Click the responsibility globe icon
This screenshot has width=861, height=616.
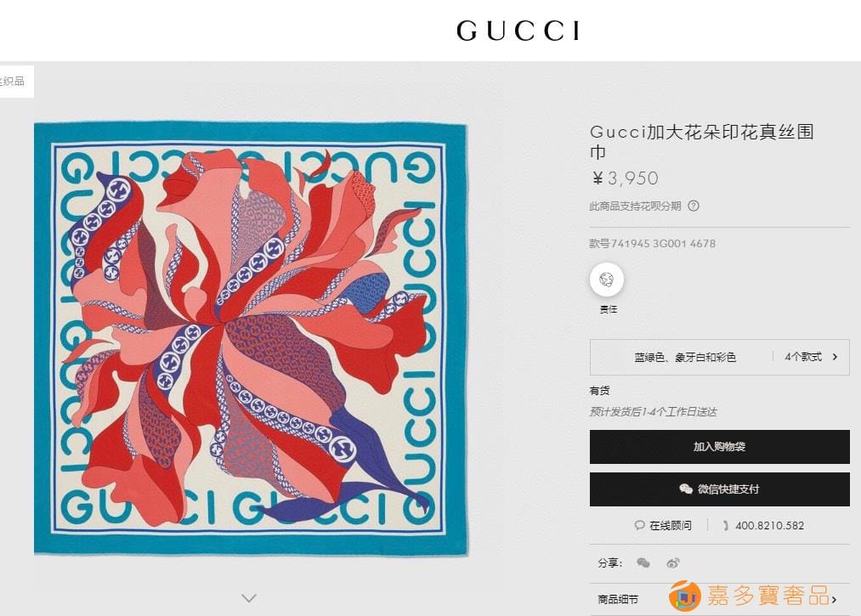(607, 280)
